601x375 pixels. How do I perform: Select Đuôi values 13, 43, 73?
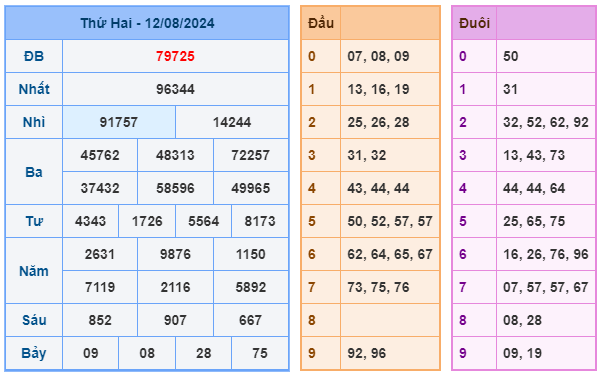tap(534, 155)
